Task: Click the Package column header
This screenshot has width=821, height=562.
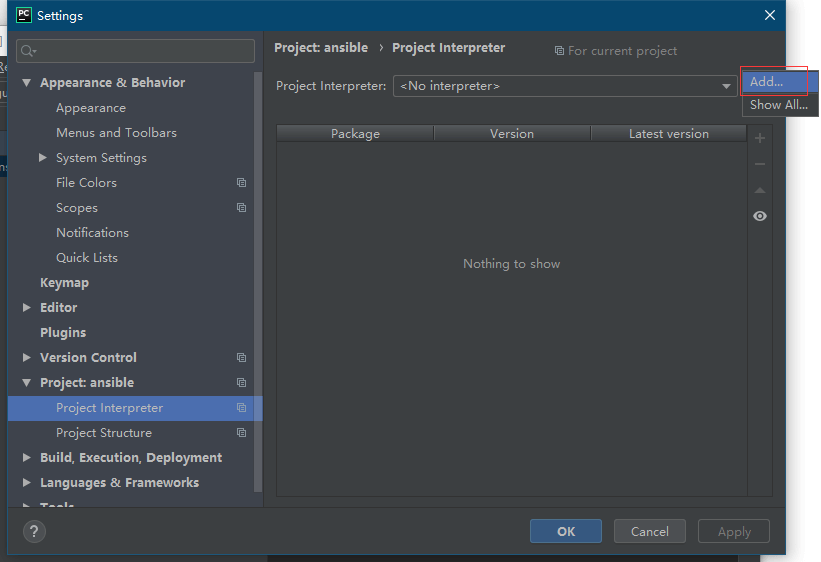Action: (x=355, y=134)
